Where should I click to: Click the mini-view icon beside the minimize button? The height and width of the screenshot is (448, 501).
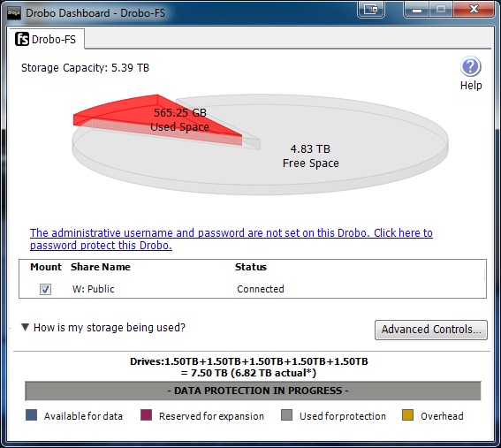coord(370,9)
